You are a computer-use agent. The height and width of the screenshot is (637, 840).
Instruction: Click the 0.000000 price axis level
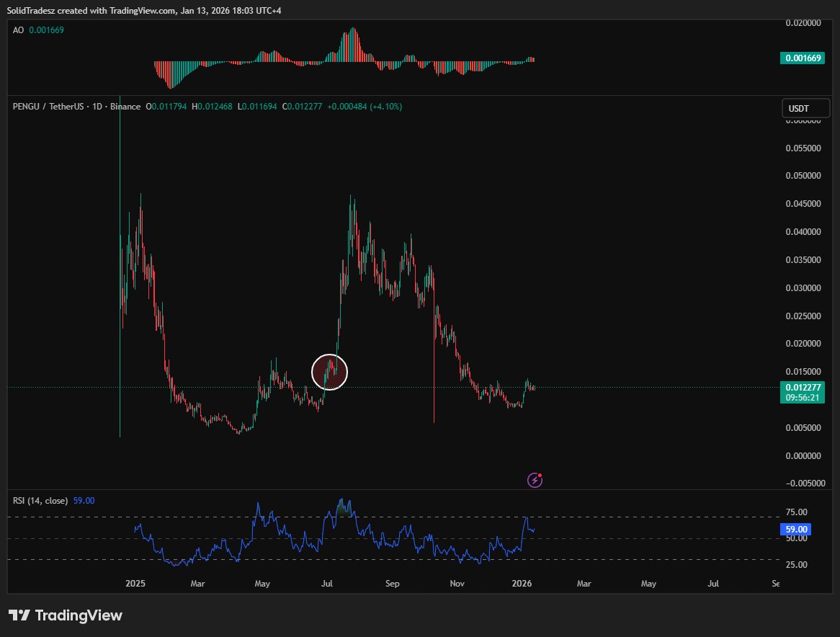click(803, 455)
